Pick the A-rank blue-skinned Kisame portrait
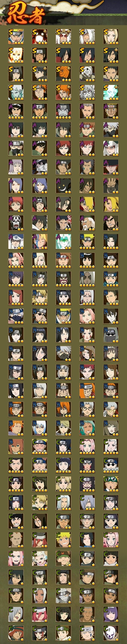Viewport: 127px width, 644px height. click(x=63, y=111)
